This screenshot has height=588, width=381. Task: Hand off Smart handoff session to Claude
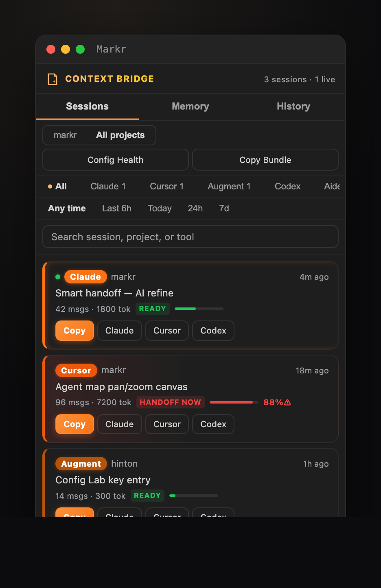[x=120, y=331]
